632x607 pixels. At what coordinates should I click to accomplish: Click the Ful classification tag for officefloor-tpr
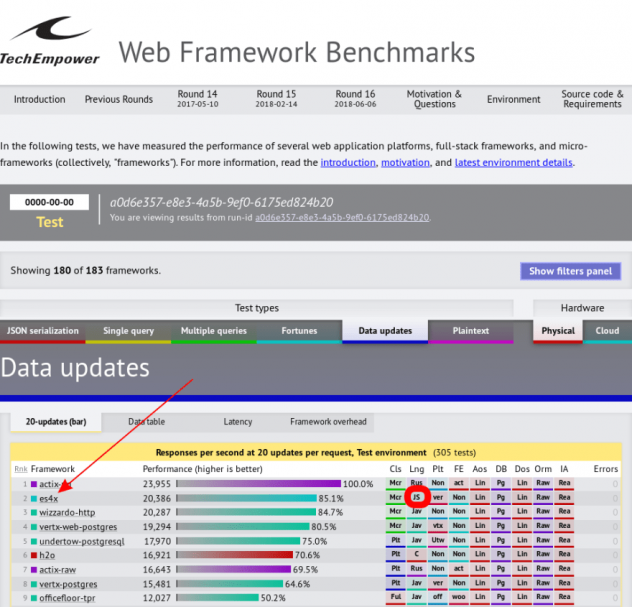(x=396, y=597)
